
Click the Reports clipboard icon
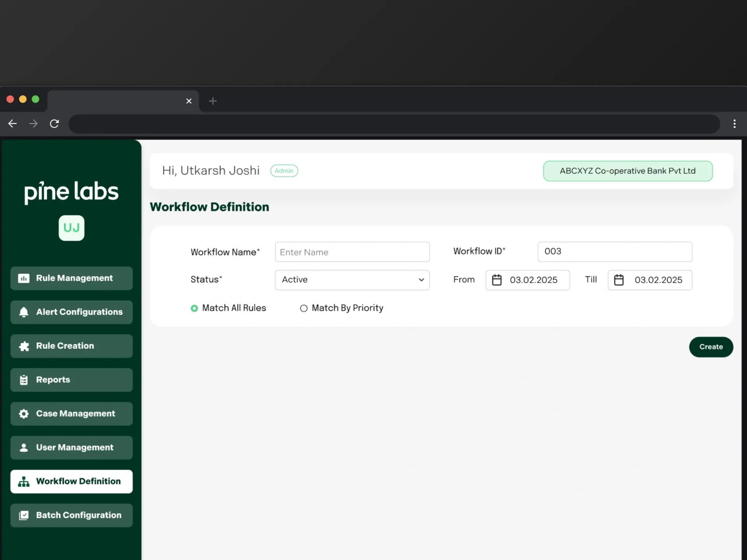[x=24, y=380]
